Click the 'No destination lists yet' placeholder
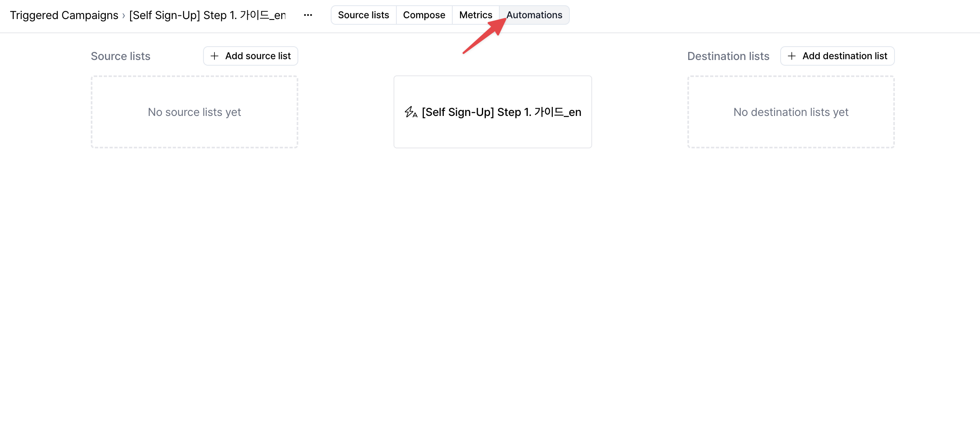980x437 pixels. point(791,112)
